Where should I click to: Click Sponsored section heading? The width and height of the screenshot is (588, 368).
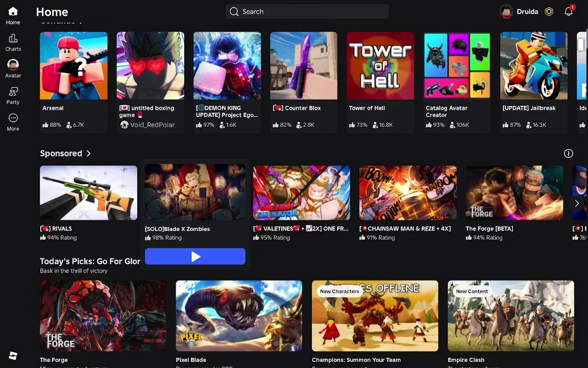[x=61, y=153]
